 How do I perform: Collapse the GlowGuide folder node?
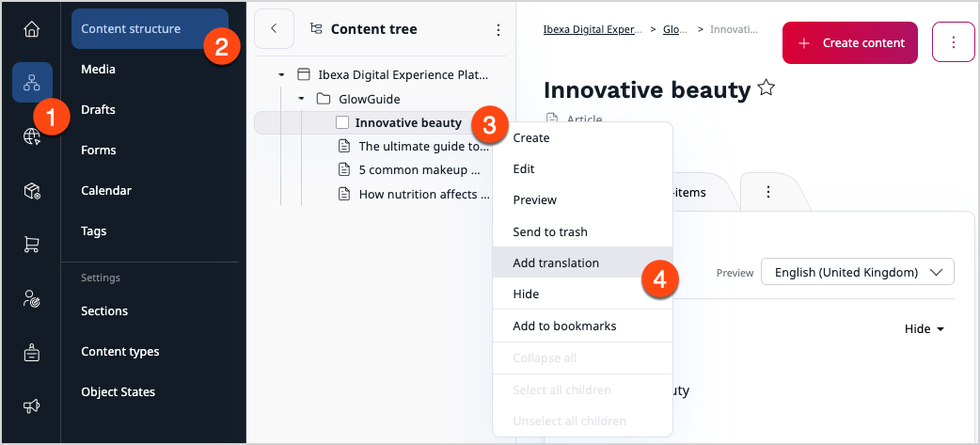coord(301,99)
